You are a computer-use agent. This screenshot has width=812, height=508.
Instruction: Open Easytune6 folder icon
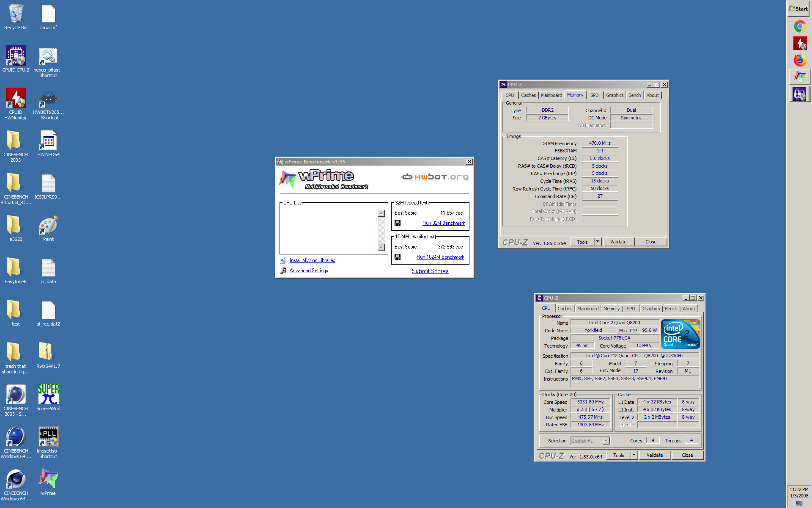[x=16, y=271]
